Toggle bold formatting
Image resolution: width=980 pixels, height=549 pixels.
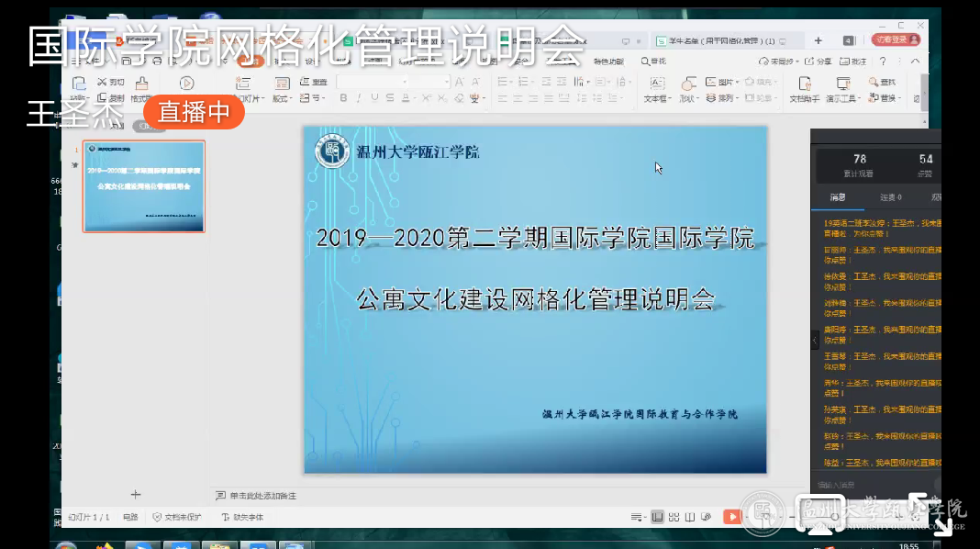pos(343,98)
